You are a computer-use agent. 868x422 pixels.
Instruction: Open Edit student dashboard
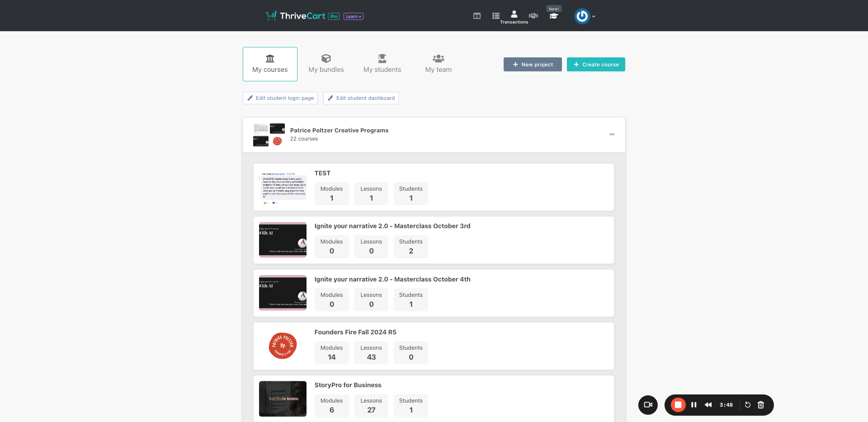pyautogui.click(x=361, y=98)
